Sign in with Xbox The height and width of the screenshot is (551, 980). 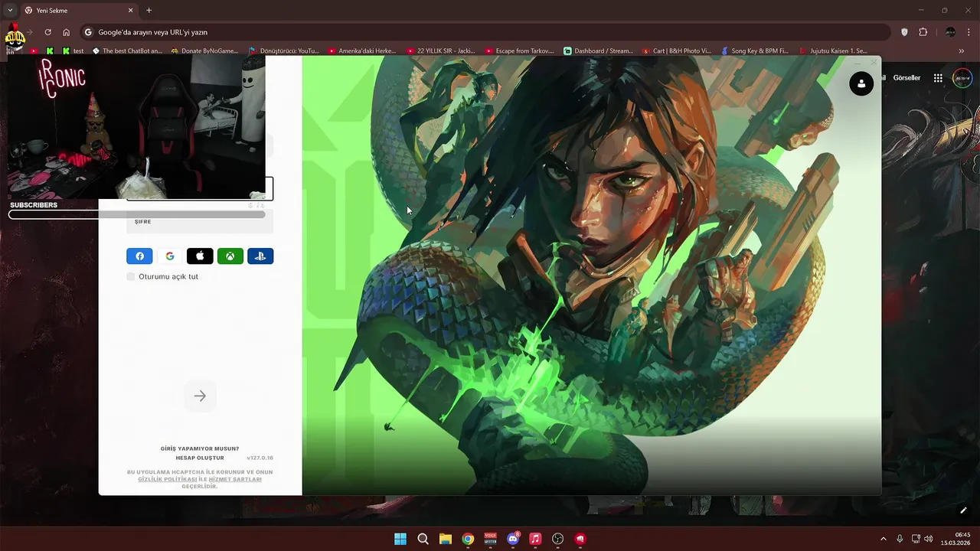point(230,256)
